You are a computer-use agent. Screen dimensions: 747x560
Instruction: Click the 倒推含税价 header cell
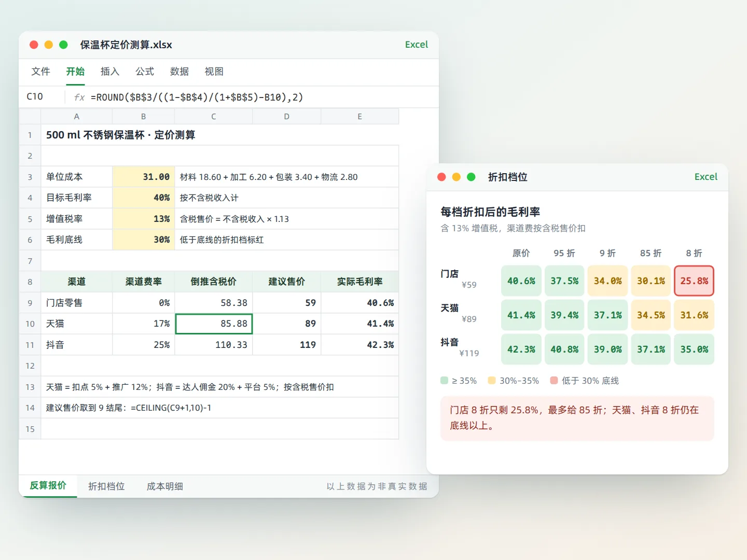pos(213,282)
